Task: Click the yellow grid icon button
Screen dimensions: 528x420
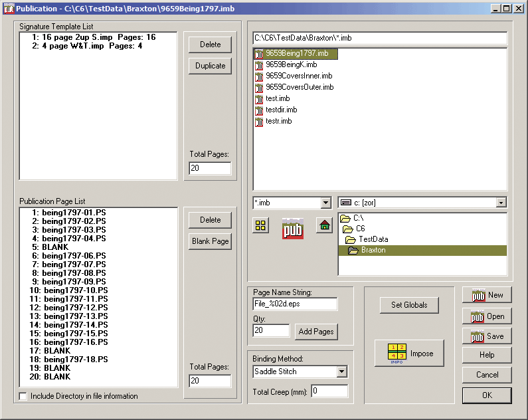Action: [x=260, y=225]
